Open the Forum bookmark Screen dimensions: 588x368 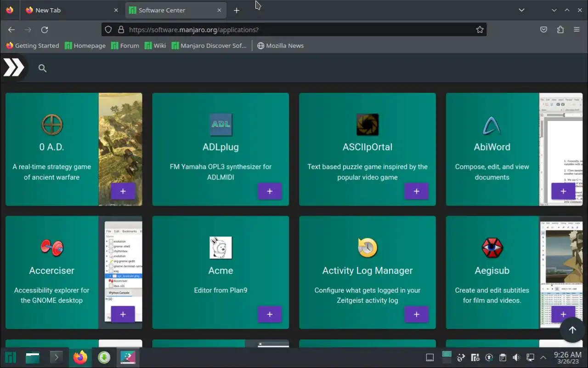pyautogui.click(x=125, y=46)
